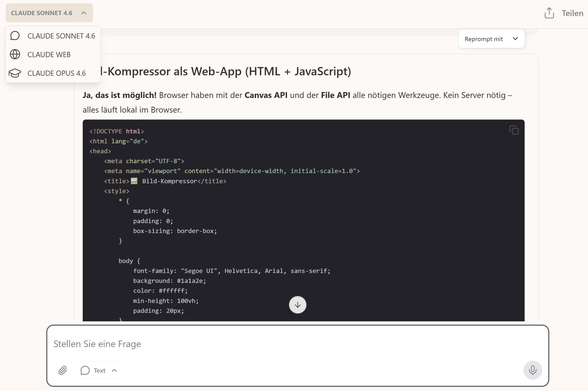Choose Claude Web from the model menu
This screenshot has height=391, width=588.
49,55
